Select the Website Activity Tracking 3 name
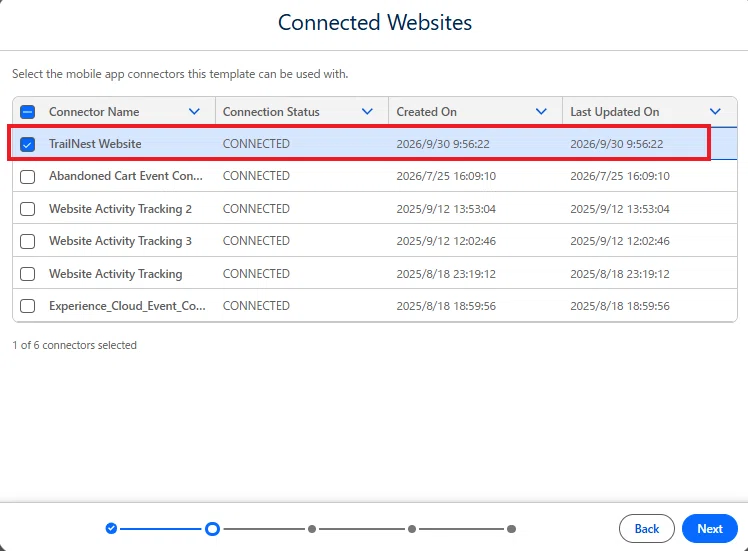Viewport: 748px width, 551px height. (x=120, y=241)
